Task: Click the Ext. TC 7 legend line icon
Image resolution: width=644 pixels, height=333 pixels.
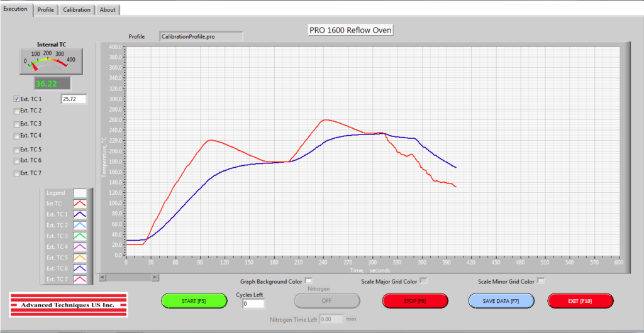Action: point(80,279)
